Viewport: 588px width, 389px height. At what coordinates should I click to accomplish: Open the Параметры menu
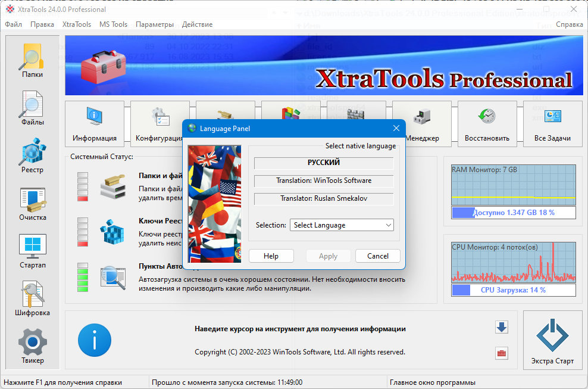(155, 24)
